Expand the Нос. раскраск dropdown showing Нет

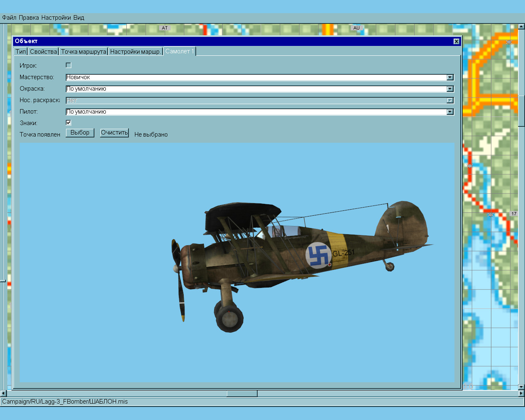tap(450, 100)
